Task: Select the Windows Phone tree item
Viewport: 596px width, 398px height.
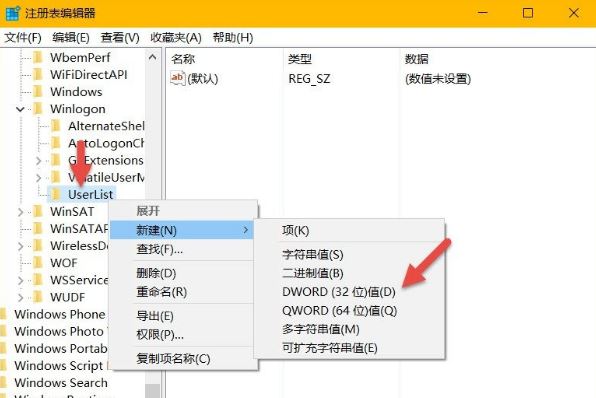Action: coord(60,314)
